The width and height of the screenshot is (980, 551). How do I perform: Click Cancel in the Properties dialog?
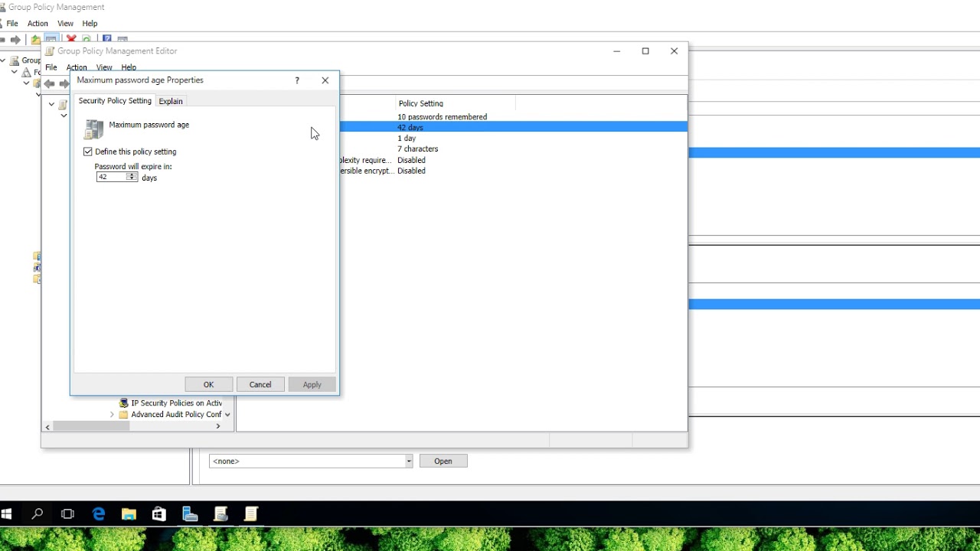(260, 384)
